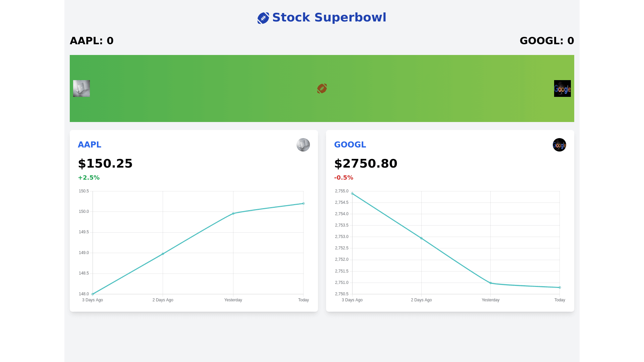Click the GOOGL card heading
This screenshot has height=362, width=644.
coord(350,145)
